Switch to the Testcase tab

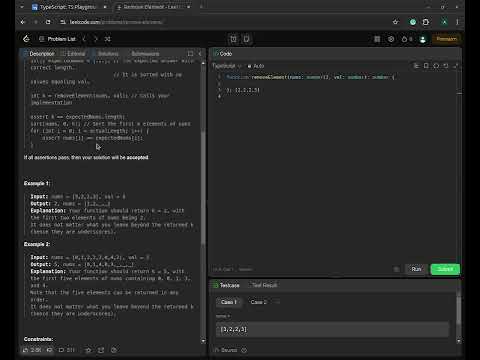(226, 285)
